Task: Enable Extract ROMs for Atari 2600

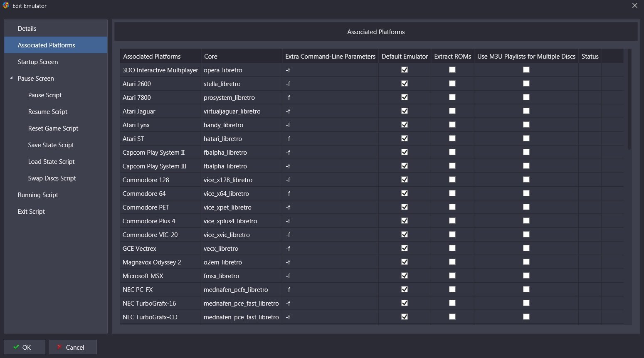Action: tap(452, 84)
